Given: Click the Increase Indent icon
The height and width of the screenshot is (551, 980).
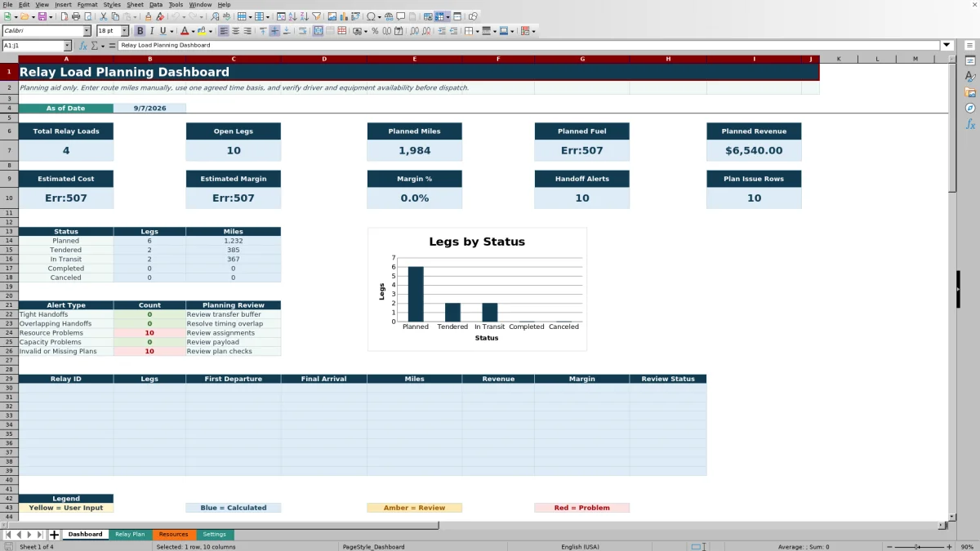Looking at the screenshot, I should [442, 31].
